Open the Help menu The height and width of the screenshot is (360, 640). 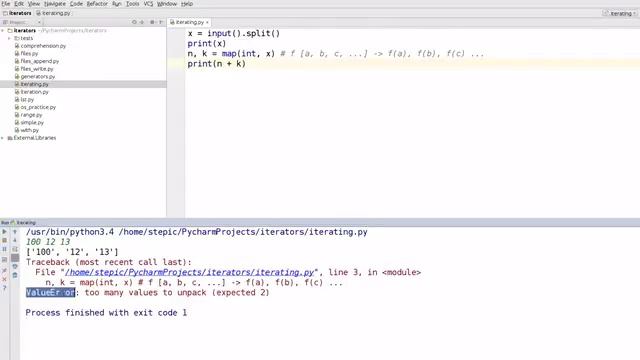pos(187,4)
